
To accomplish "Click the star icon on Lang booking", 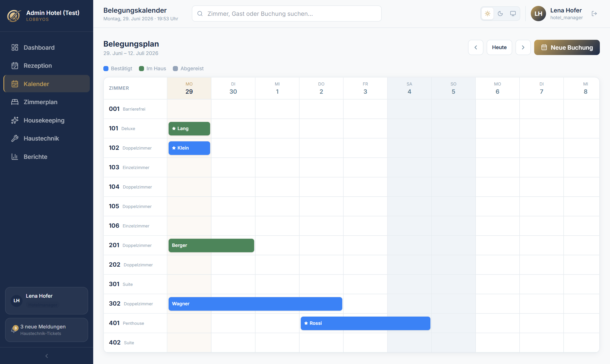I will click(x=174, y=128).
